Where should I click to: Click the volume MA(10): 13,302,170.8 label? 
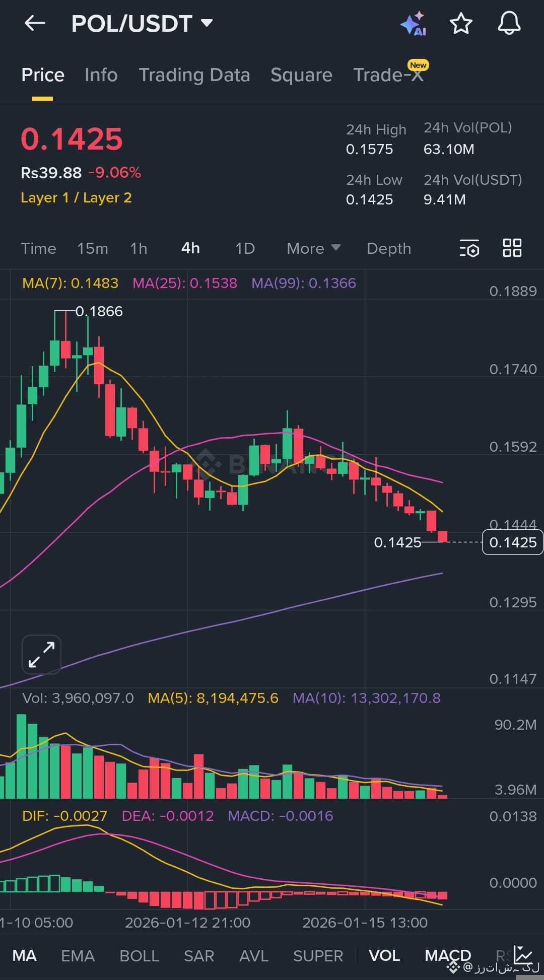point(367,698)
